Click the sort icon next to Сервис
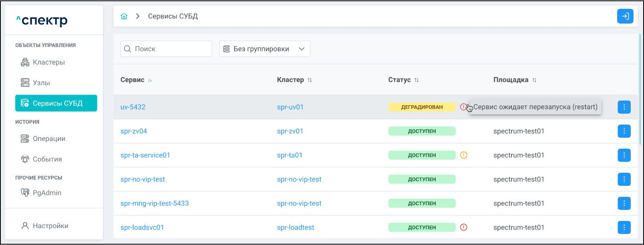The image size is (644, 245). (150, 80)
